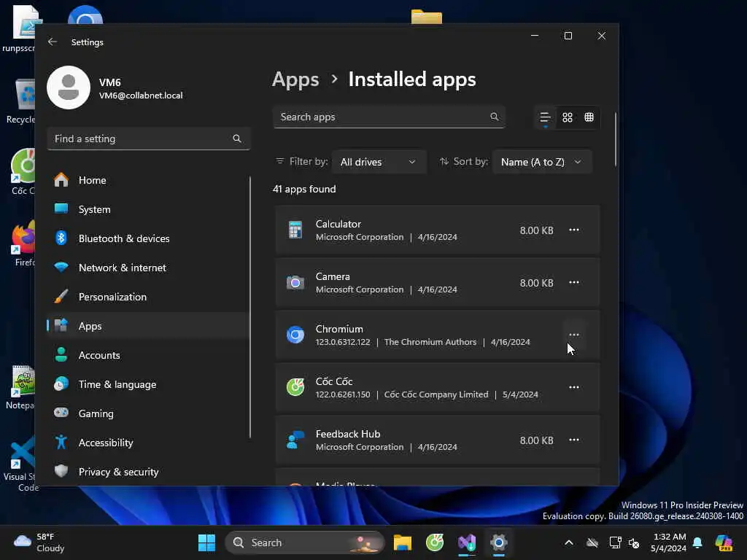Click the back arrow in Settings
The height and width of the screenshot is (560, 747).
click(53, 42)
